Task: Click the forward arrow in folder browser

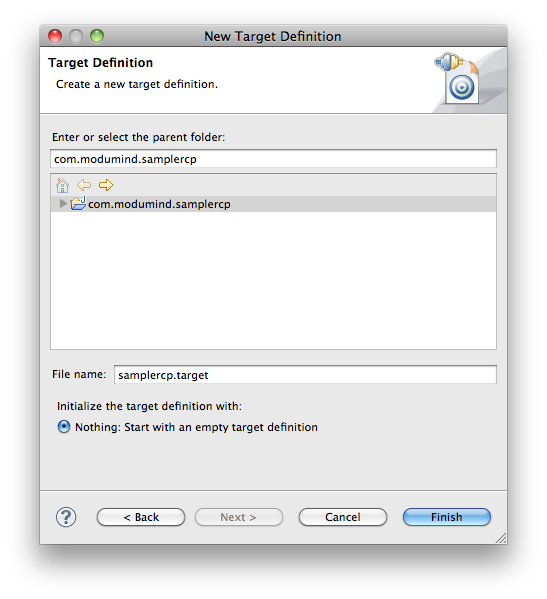Action: [x=106, y=185]
